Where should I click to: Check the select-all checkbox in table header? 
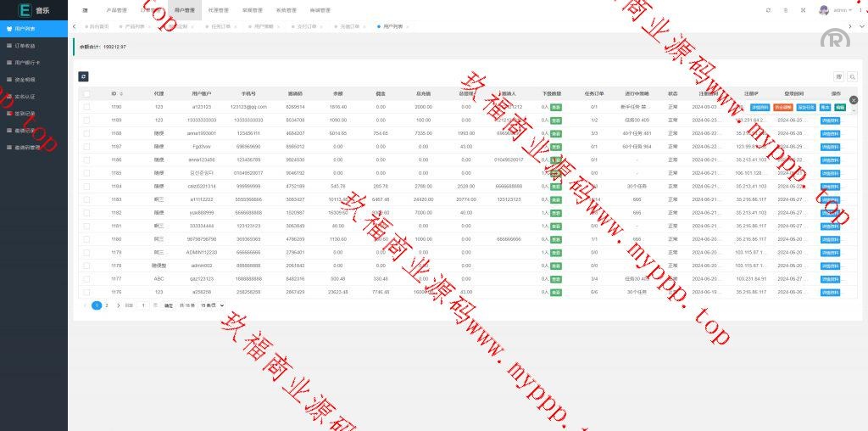point(87,93)
